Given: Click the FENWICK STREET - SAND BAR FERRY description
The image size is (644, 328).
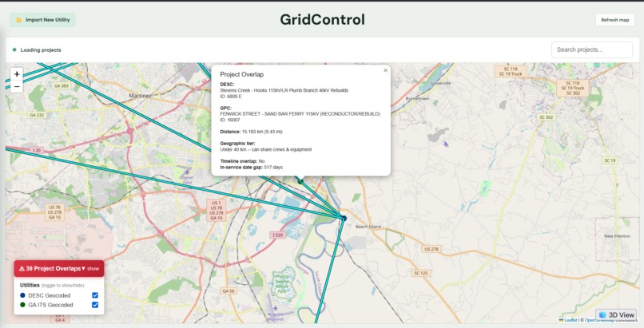Looking at the screenshot, I should point(300,113).
